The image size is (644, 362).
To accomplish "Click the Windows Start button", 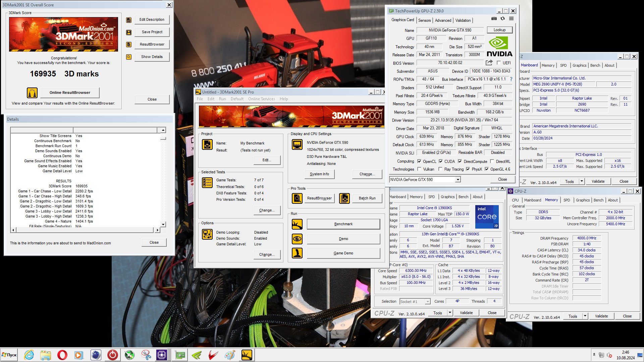I will tap(9, 355).
